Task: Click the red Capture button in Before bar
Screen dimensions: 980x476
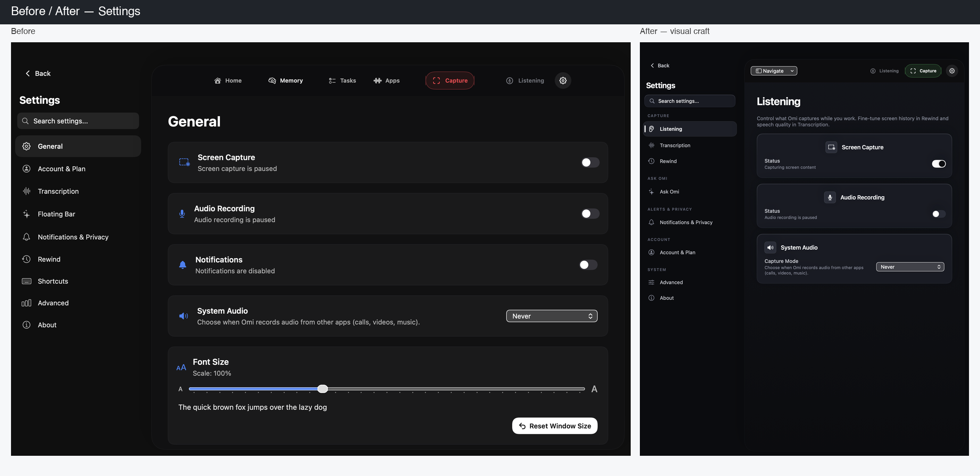Action: 450,80
